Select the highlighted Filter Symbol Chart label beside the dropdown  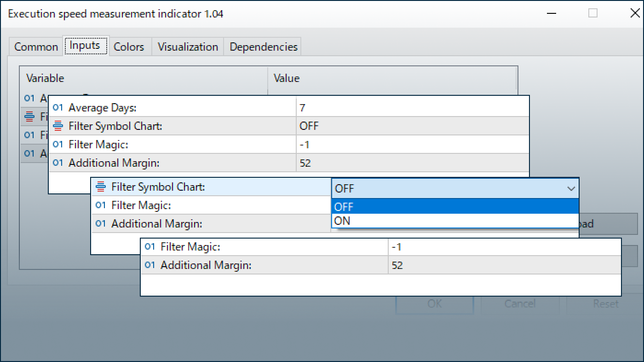click(158, 187)
